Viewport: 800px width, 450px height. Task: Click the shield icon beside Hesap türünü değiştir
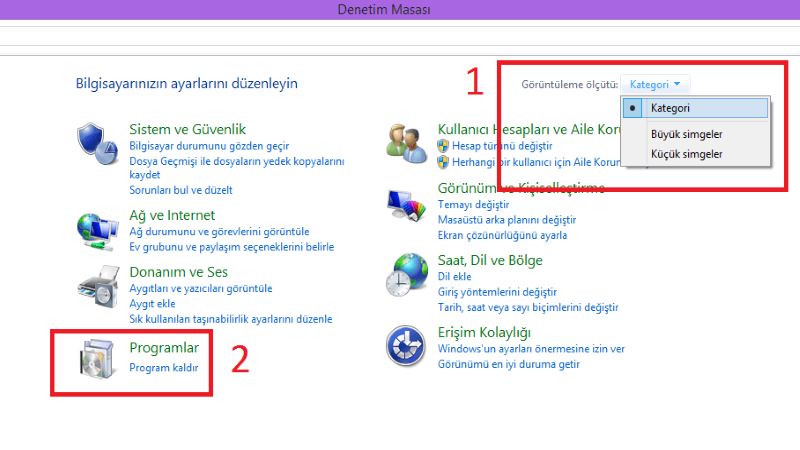(x=443, y=146)
